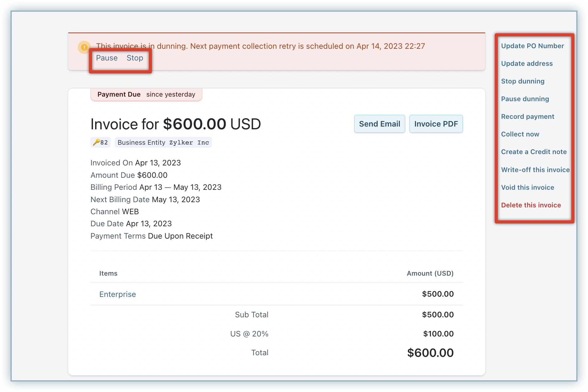The height and width of the screenshot is (392, 588).
Task: Open the Enterprise line item
Action: coord(117,294)
